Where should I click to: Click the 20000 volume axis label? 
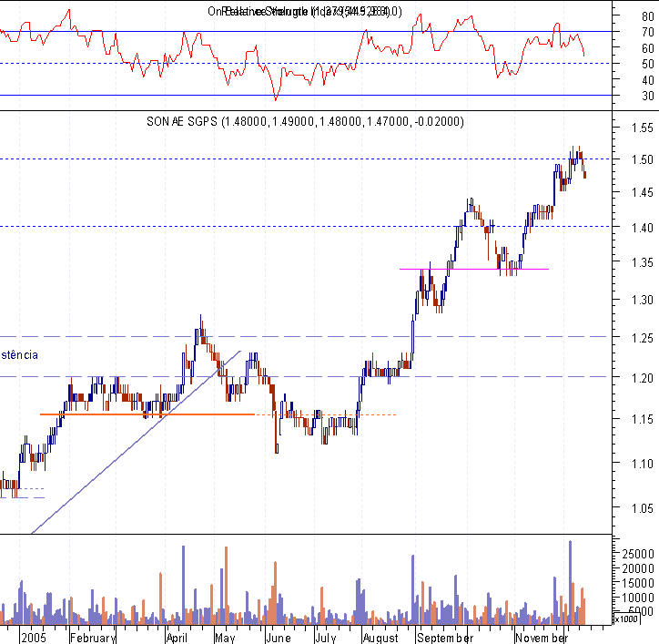[638, 568]
